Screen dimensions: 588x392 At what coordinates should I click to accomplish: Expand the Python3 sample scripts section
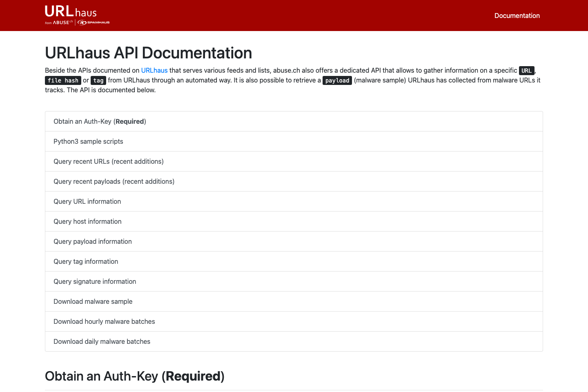point(88,141)
